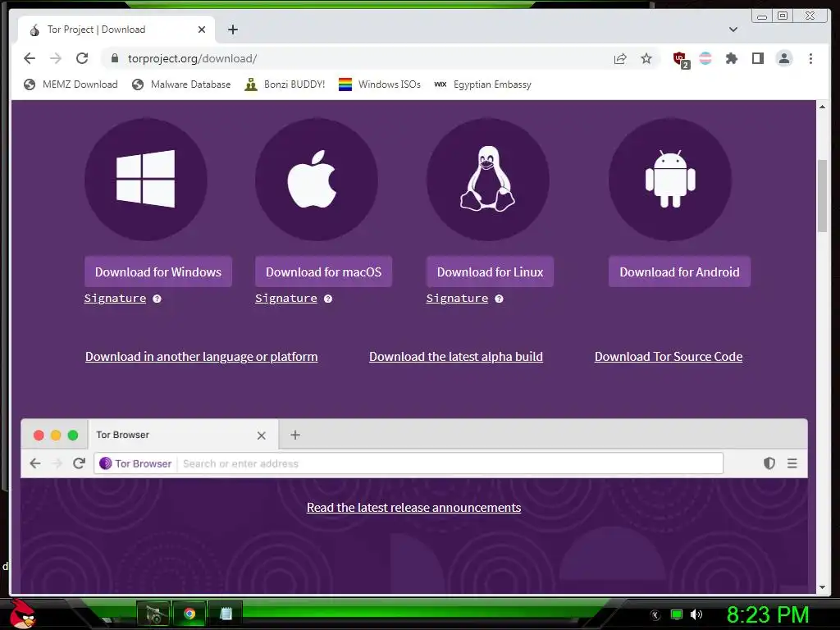Open Egyptian Embassy bookmark
Image resolution: width=840 pixels, height=630 pixels.
click(483, 84)
